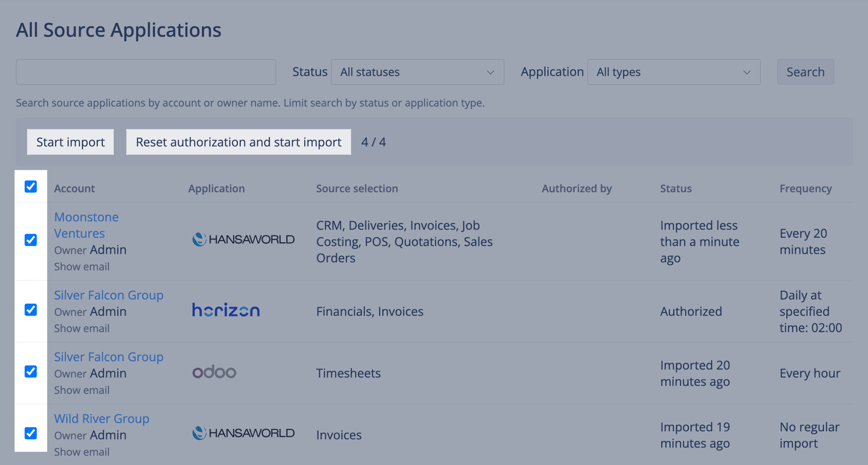Viewport: 868px width, 465px height.
Task: Show email in the Horizon row
Action: point(82,328)
